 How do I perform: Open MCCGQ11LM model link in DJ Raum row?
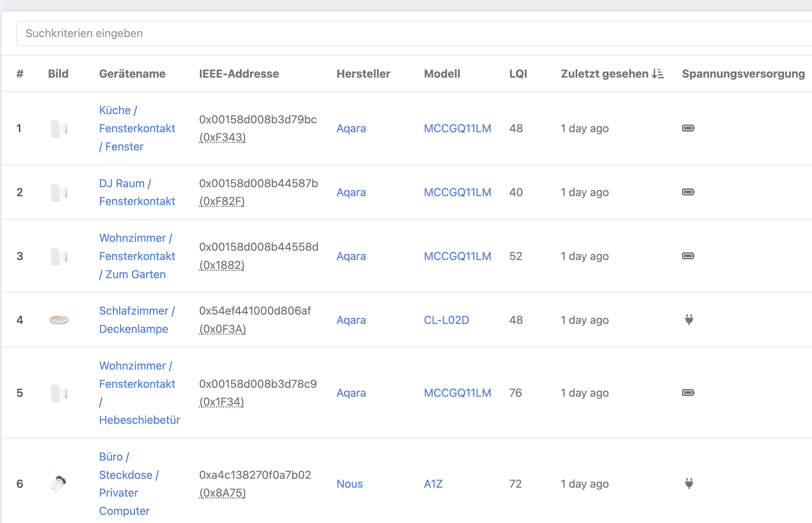[x=458, y=192]
